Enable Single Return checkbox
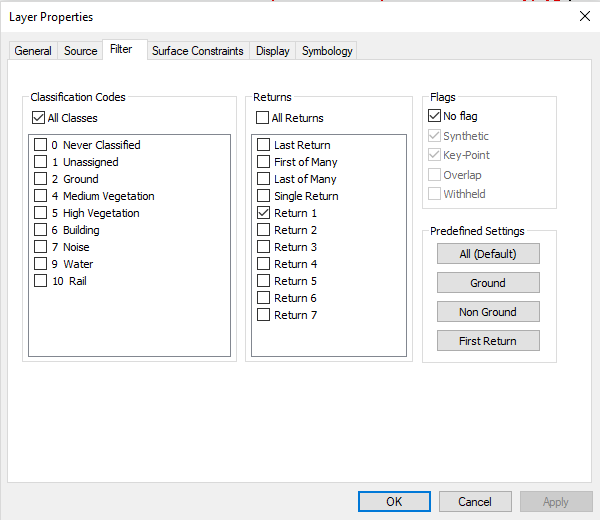 263,196
